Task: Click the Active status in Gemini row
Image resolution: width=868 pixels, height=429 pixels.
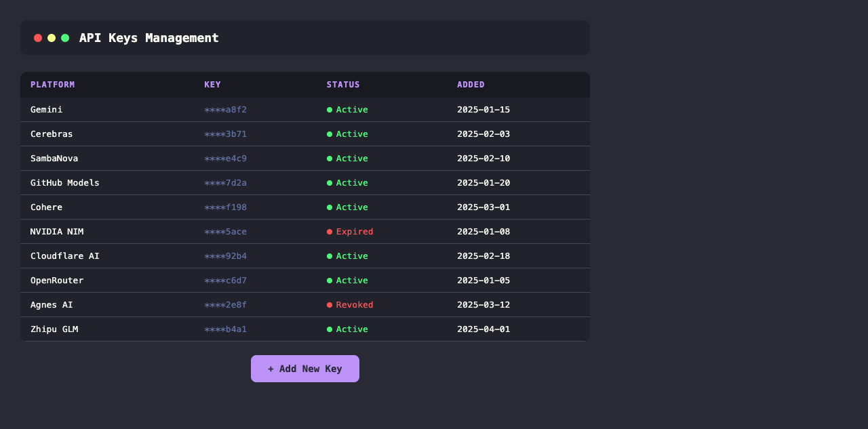Action: pyautogui.click(x=347, y=110)
